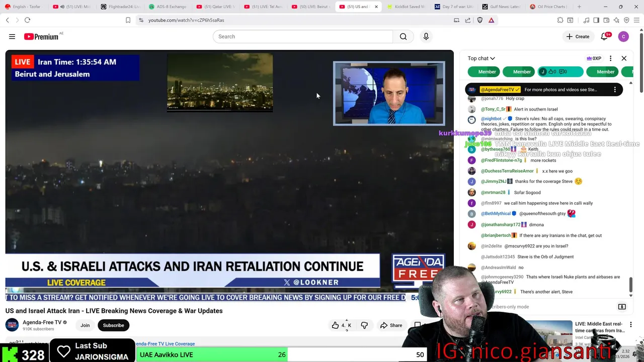Screen dimensions: 644x362
Task: Open browser main menu
Action: (x=636, y=20)
